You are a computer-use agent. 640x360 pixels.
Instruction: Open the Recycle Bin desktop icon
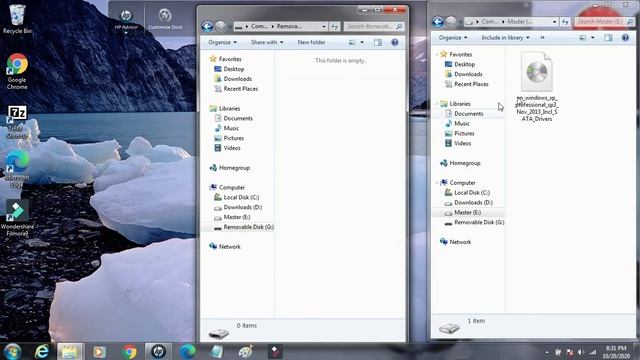click(17, 18)
